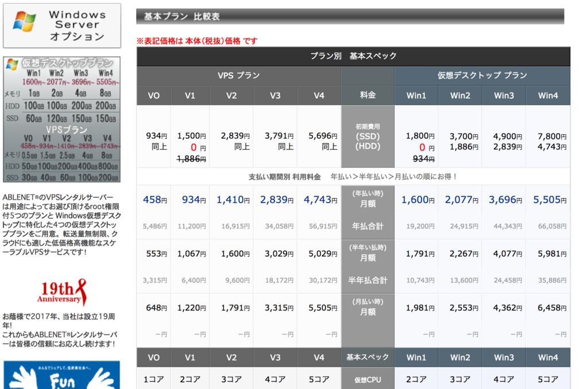Click the red ribbon in 19th Anniversary logo

point(82,292)
